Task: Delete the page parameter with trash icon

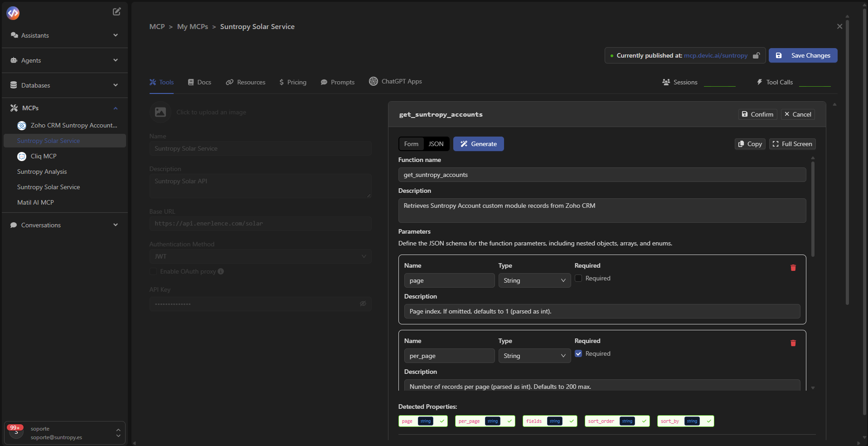Action: click(793, 268)
